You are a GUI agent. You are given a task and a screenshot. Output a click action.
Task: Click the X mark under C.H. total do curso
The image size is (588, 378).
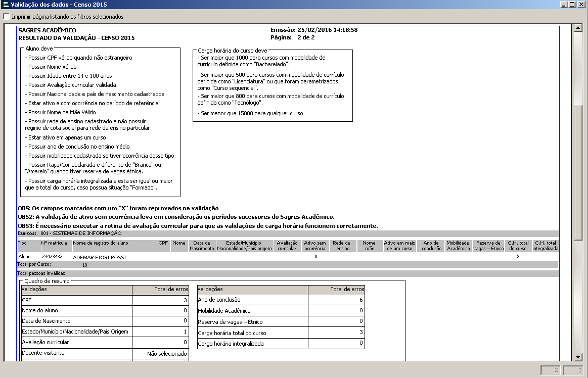[x=518, y=257]
